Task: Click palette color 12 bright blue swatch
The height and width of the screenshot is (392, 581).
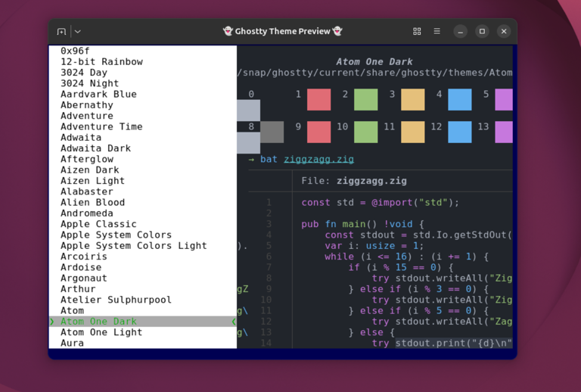Action: (x=460, y=132)
